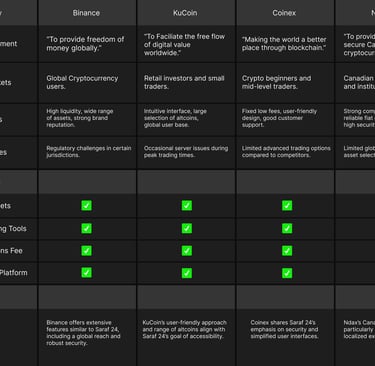This screenshot has width=375, height=366.
Task: Click the Binance checkmark in the Tools row
Action: (86, 228)
